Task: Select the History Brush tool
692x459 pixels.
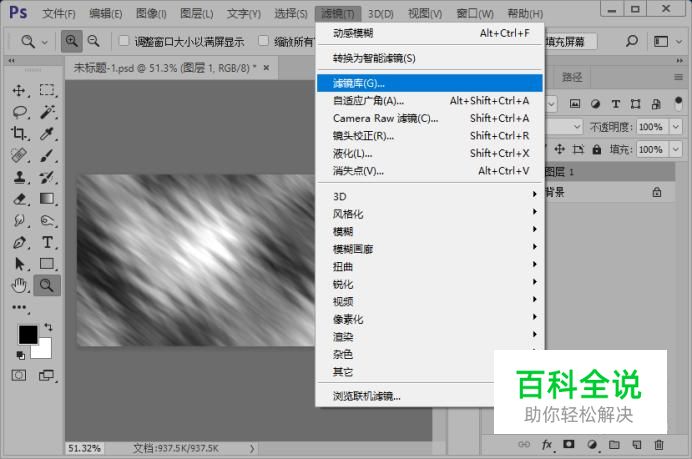Action: pos(47,177)
